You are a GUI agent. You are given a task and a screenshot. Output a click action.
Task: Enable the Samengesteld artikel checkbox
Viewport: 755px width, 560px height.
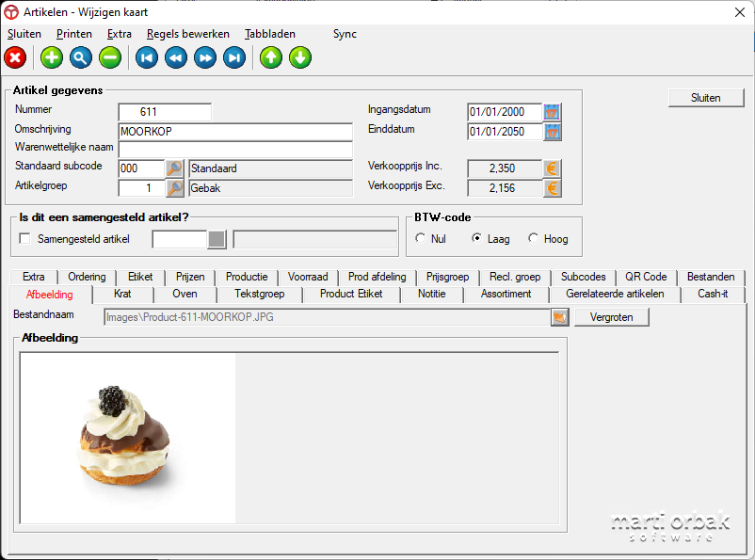point(24,238)
